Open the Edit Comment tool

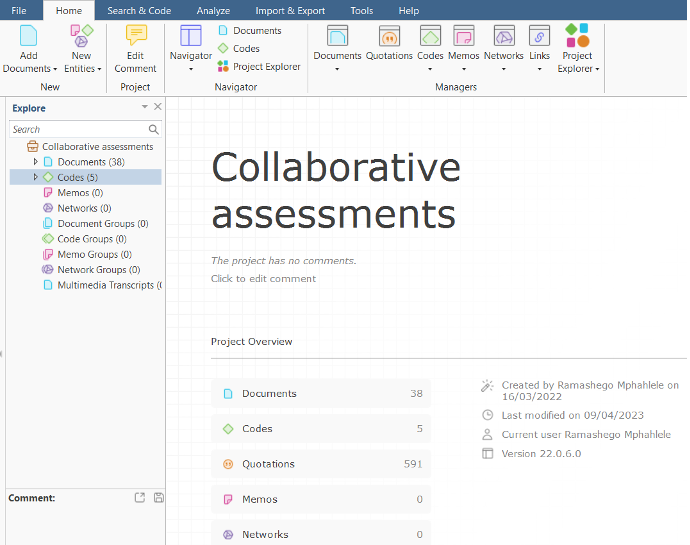[x=135, y=38]
